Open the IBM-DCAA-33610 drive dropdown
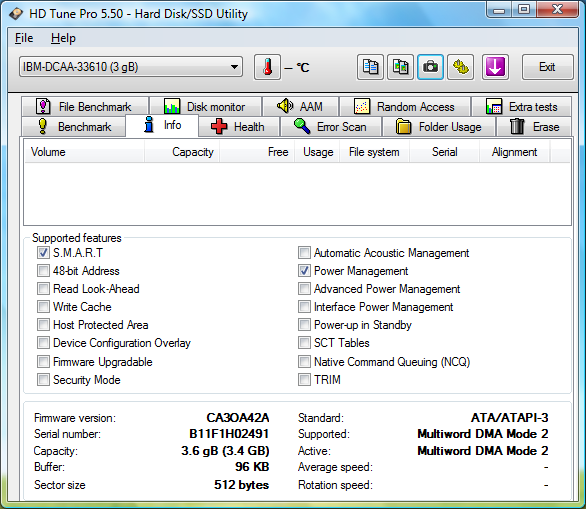This screenshot has height=509, width=586. (131, 67)
